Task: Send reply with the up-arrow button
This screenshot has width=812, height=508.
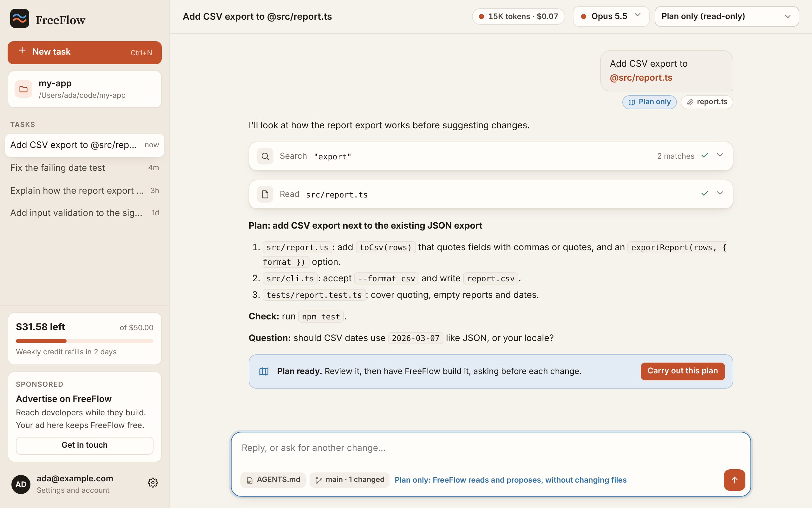Action: (734, 480)
